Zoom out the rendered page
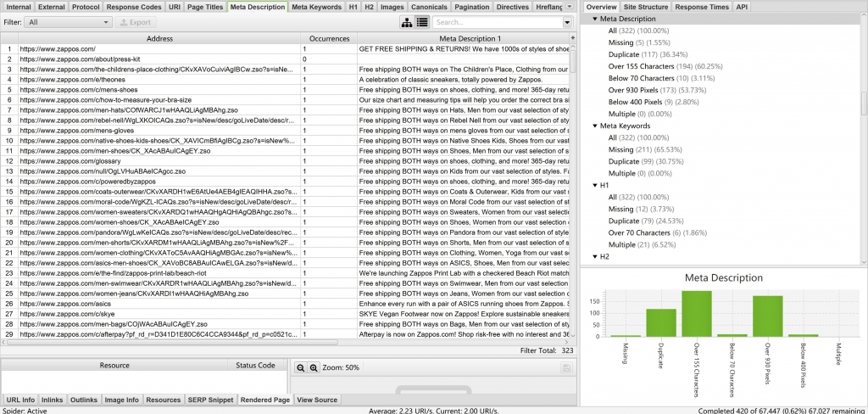868x414 pixels. click(x=301, y=367)
